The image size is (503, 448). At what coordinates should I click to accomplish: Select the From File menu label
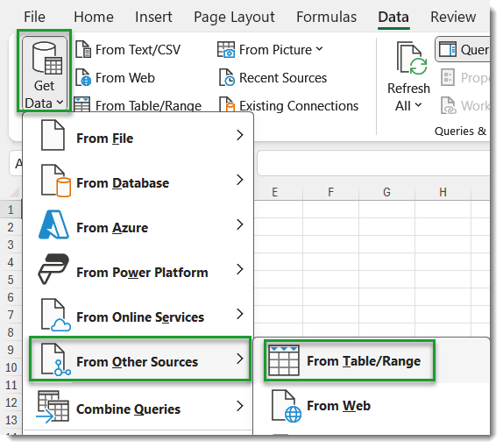click(x=104, y=139)
